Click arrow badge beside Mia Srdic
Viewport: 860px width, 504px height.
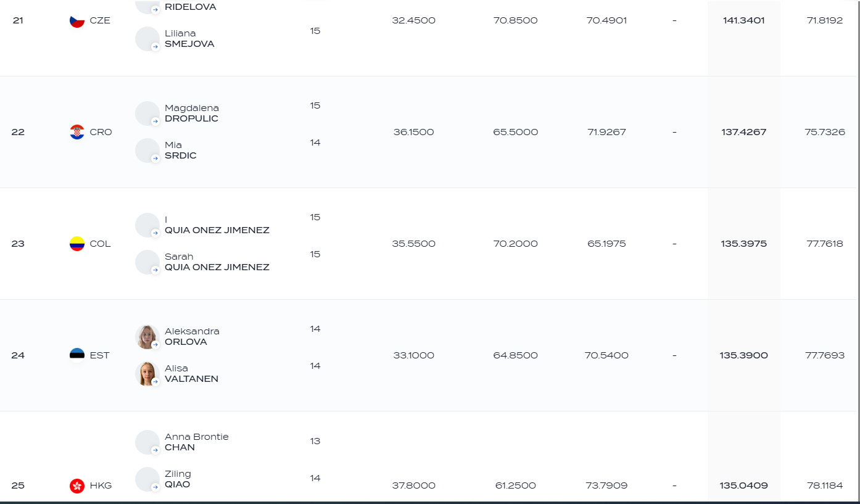[155, 159]
